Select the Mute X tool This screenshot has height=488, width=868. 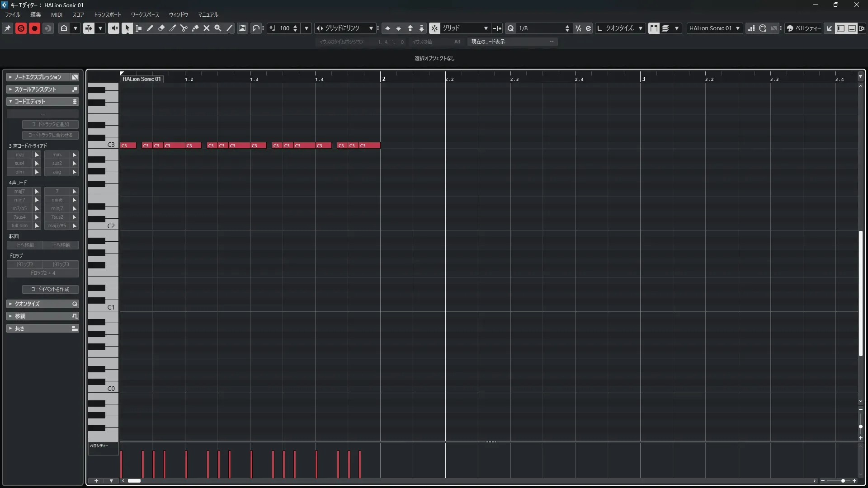206,28
